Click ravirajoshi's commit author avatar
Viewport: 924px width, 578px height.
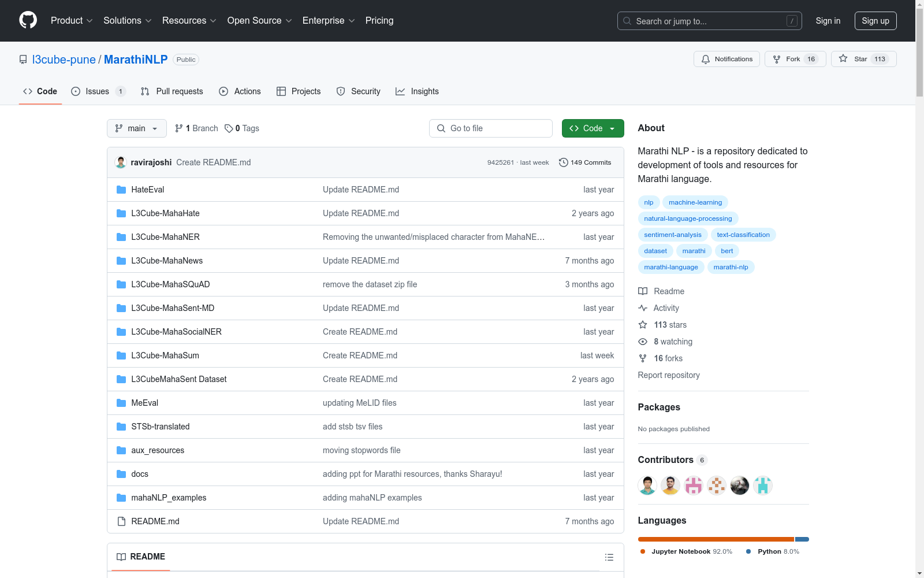[121, 162]
